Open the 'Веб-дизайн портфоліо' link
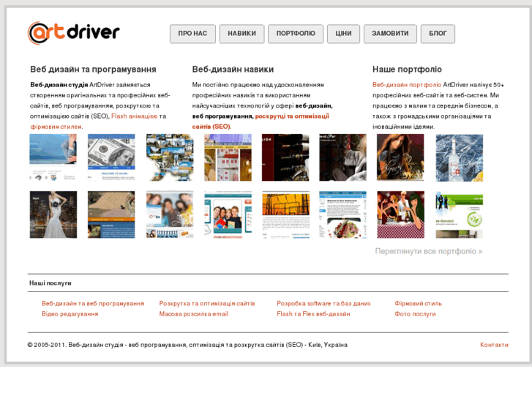Viewport: 532px width, 399px height. [407, 84]
